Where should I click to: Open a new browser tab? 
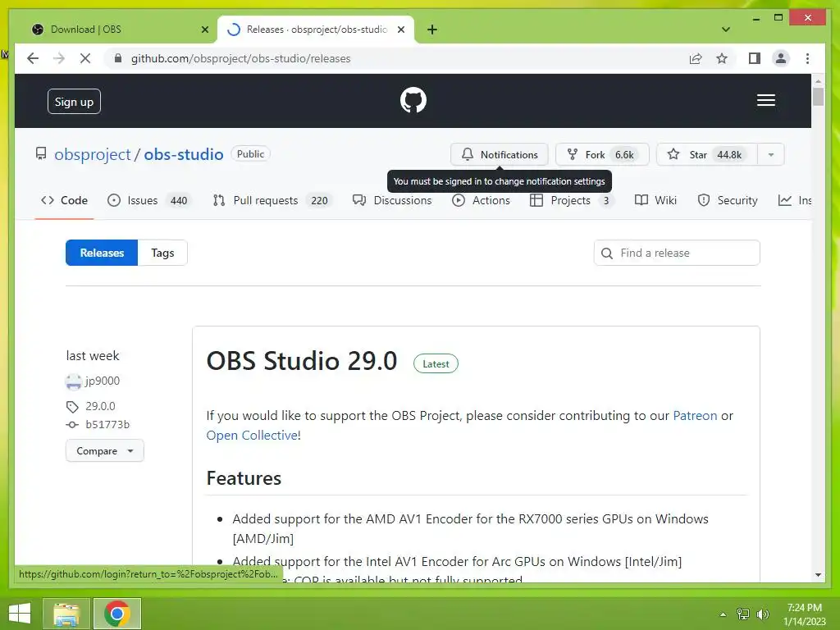432,30
